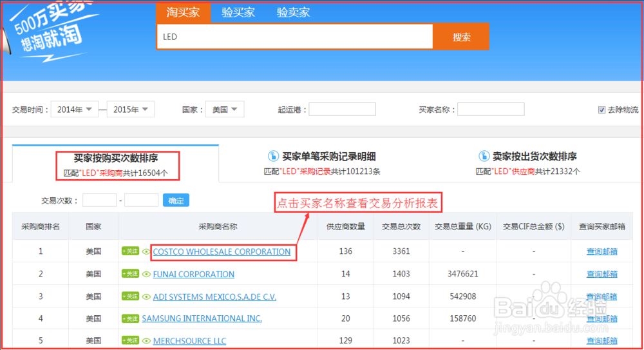
Task: Click the 500万买家 logo banner
Action: pos(52,32)
